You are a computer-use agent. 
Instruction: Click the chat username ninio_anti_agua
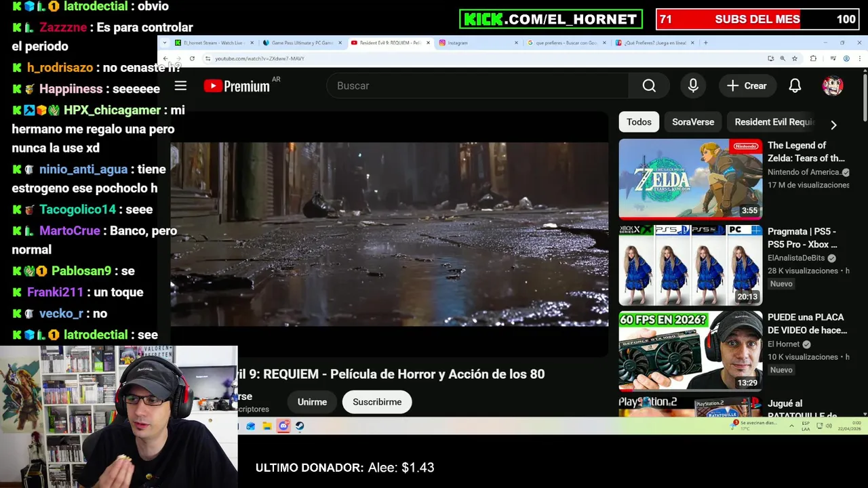pyautogui.click(x=83, y=169)
